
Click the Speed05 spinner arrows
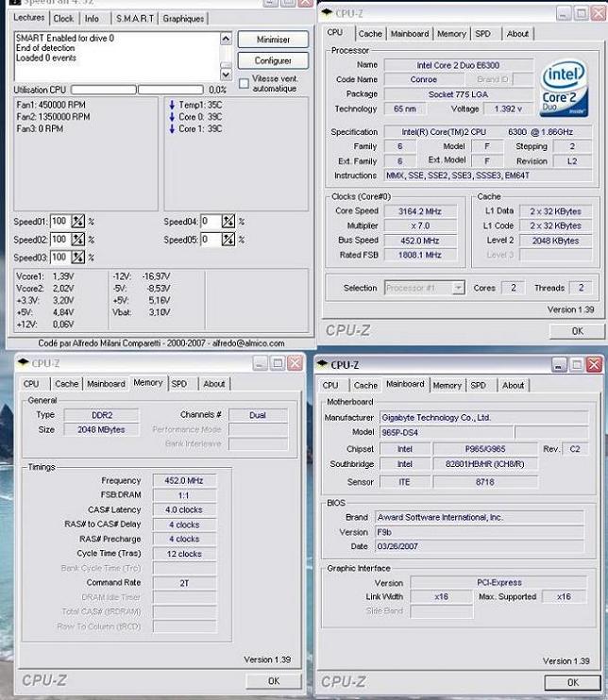point(229,240)
